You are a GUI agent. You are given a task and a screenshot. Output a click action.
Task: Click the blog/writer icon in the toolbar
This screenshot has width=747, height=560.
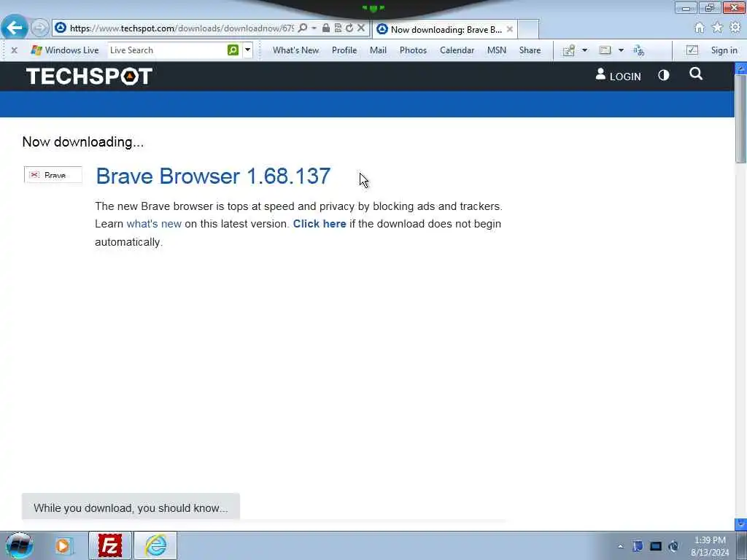click(x=569, y=50)
